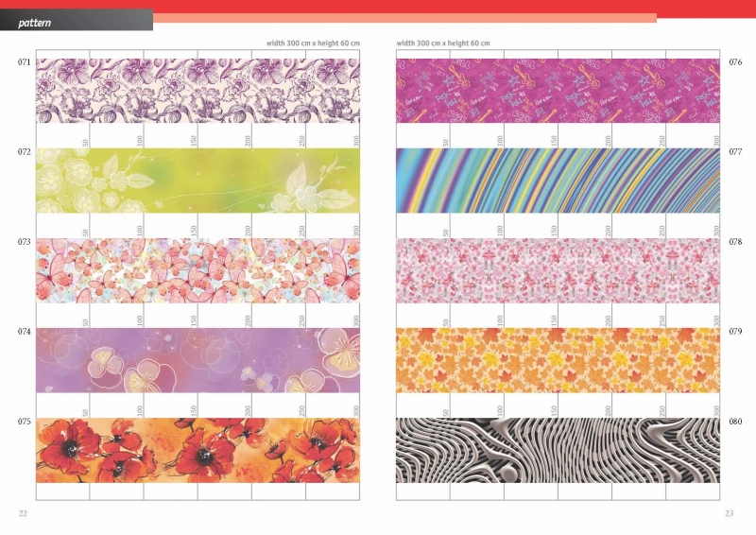Select the 071 pattern number label
The image size is (756, 535).
coord(24,62)
